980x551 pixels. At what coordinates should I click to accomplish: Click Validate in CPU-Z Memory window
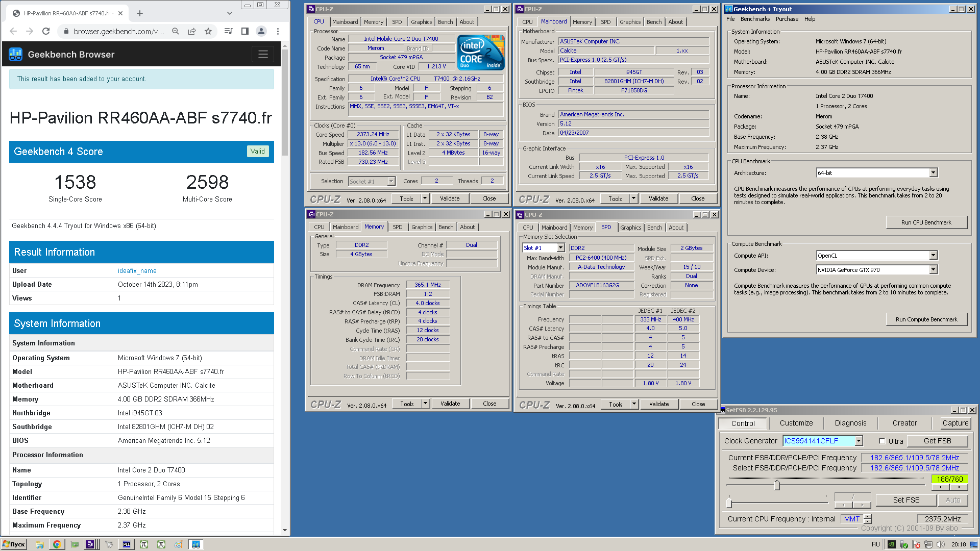click(x=450, y=404)
